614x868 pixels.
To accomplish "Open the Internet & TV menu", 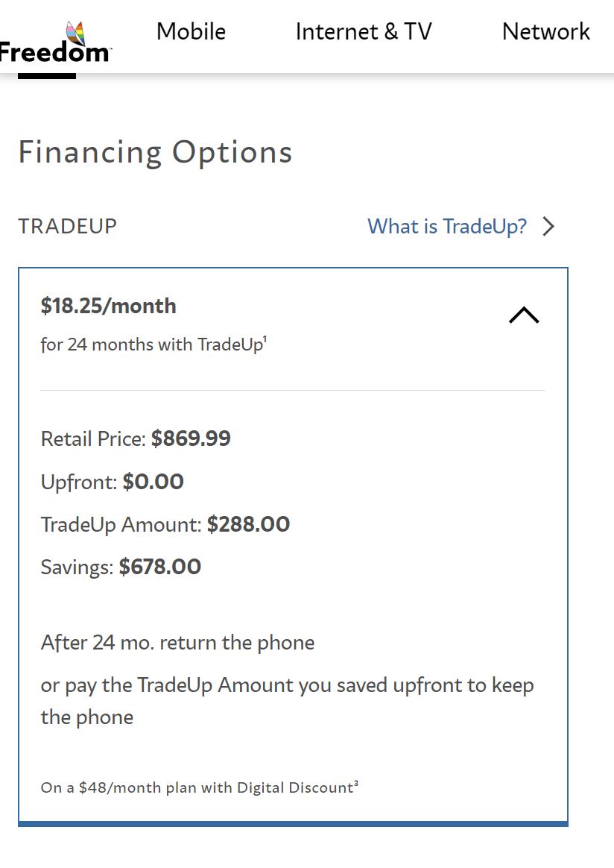I will 364,31.
